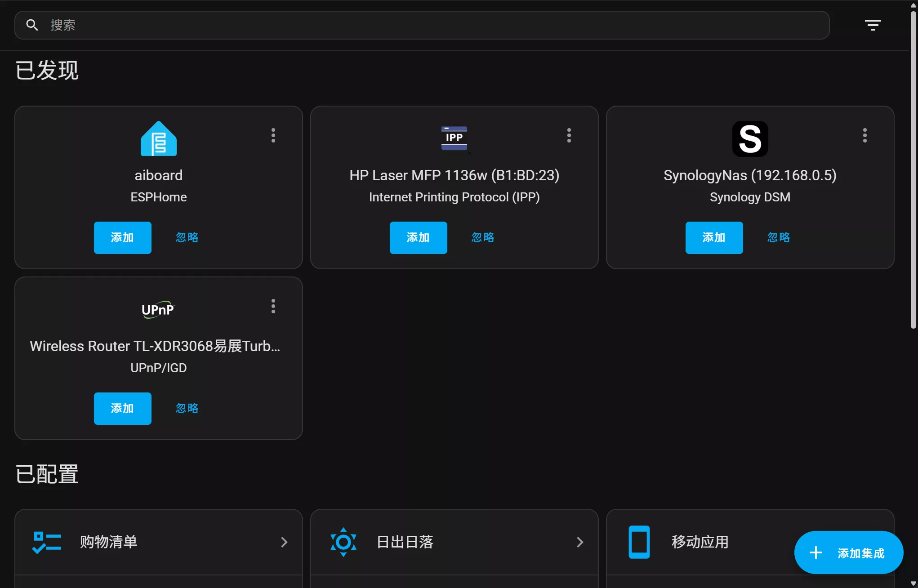Ignore the Wireless Router discovery
Screen dimensions: 918x588
coord(187,408)
